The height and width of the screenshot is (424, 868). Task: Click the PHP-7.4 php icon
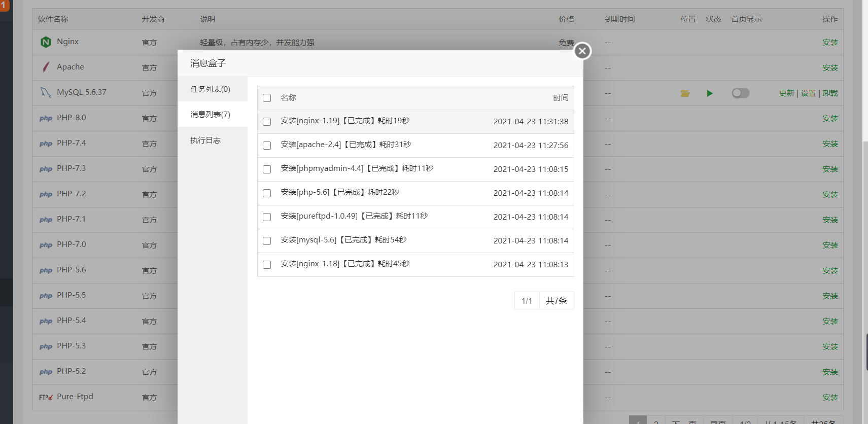(46, 144)
